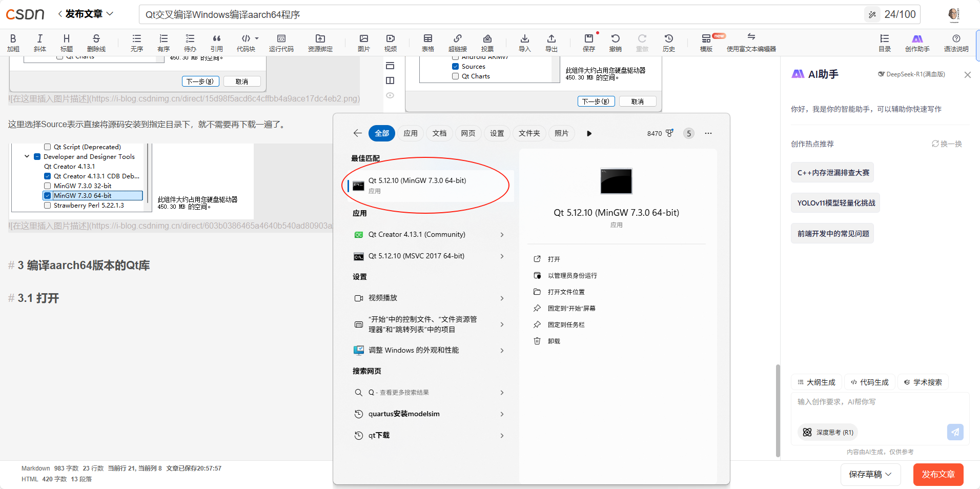Export the article (导出)
Image resolution: width=980 pixels, height=489 pixels.
pos(552,43)
